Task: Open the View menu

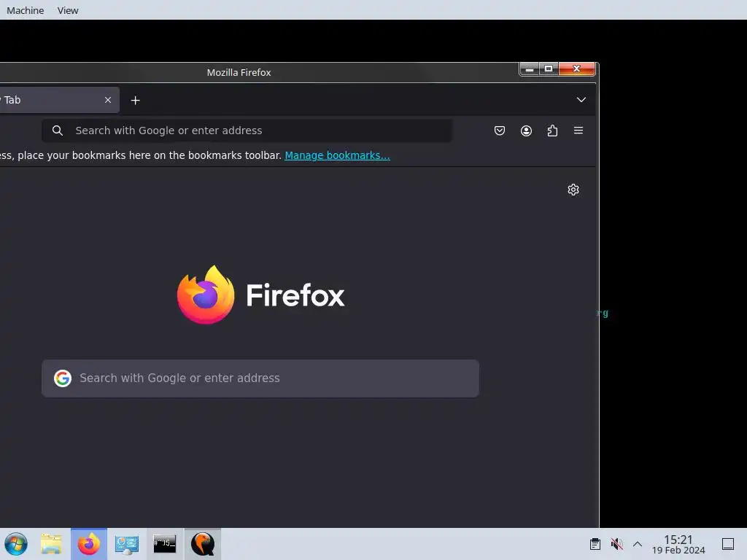Action: (68, 10)
